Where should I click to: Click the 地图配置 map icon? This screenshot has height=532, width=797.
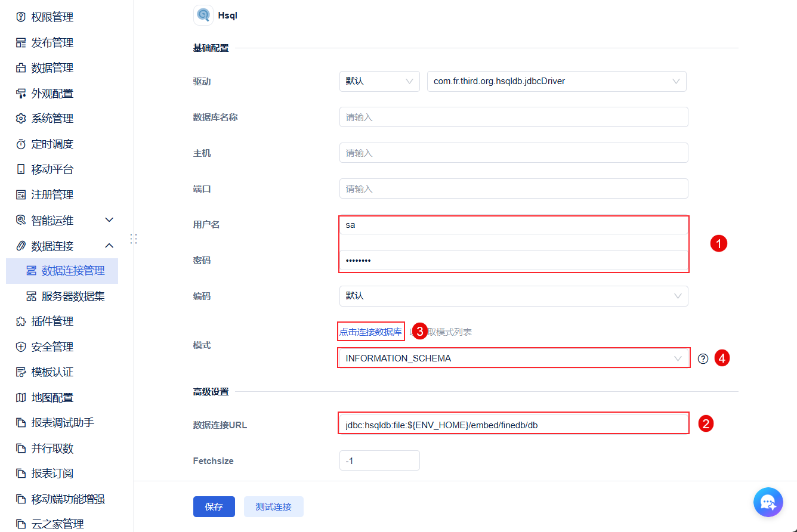[x=21, y=398]
